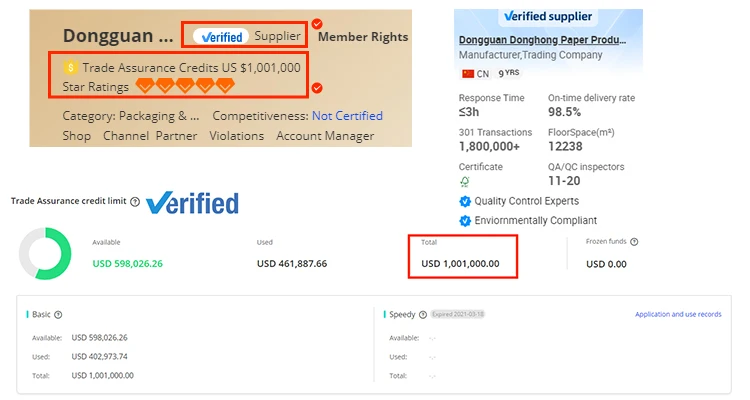Open Application and use records link

point(677,314)
